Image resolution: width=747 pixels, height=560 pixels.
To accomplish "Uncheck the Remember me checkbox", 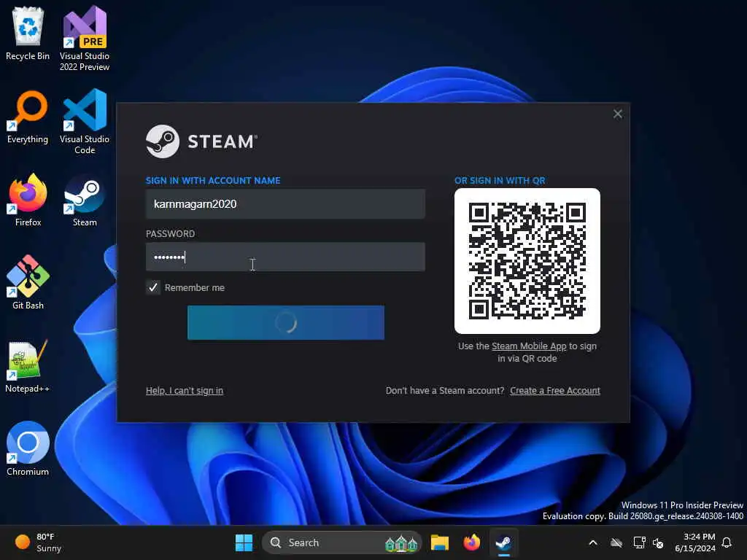I will [x=153, y=287].
